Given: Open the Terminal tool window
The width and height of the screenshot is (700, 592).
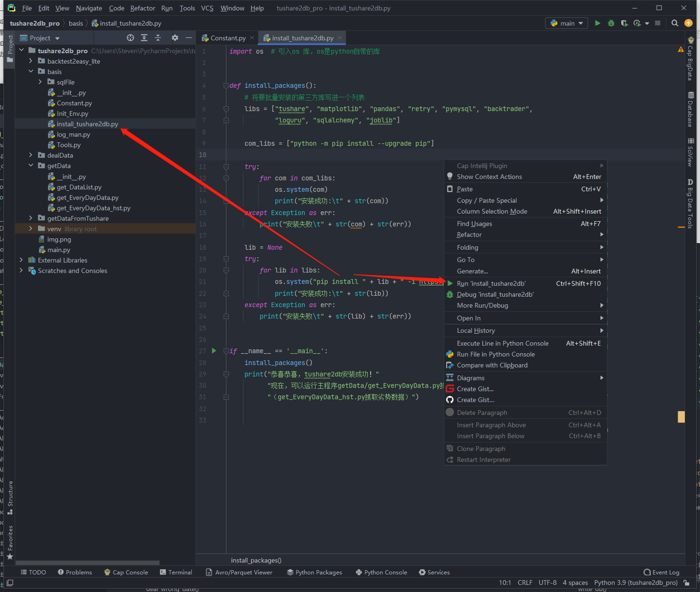Looking at the screenshot, I should coord(176,572).
